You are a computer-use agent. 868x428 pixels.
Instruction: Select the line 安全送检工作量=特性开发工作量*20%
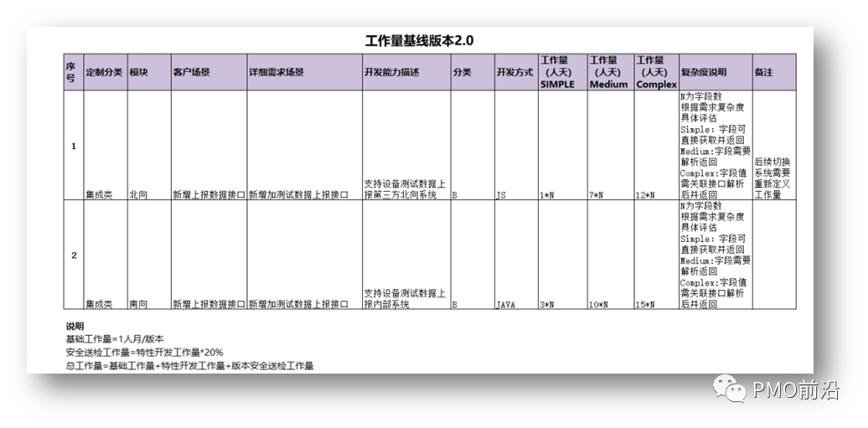click(x=144, y=352)
